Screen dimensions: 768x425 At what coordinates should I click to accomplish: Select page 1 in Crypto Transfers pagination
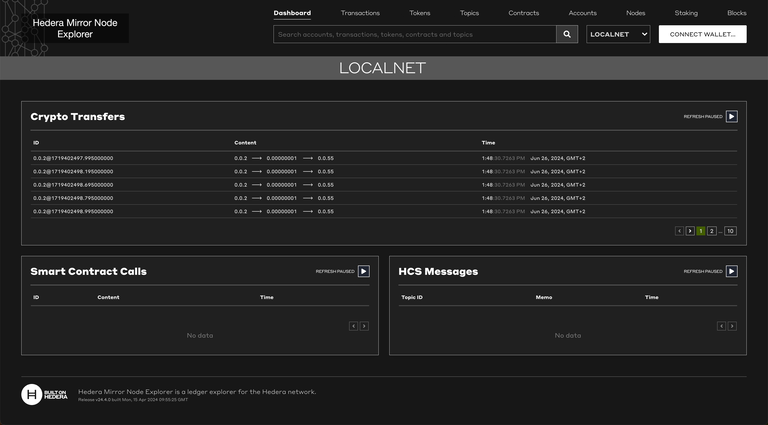701,231
